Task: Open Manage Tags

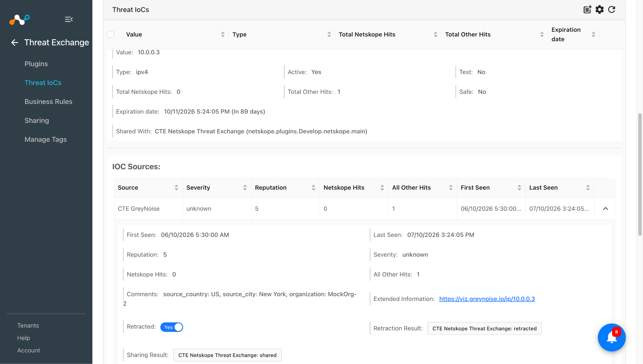Action: (46, 139)
